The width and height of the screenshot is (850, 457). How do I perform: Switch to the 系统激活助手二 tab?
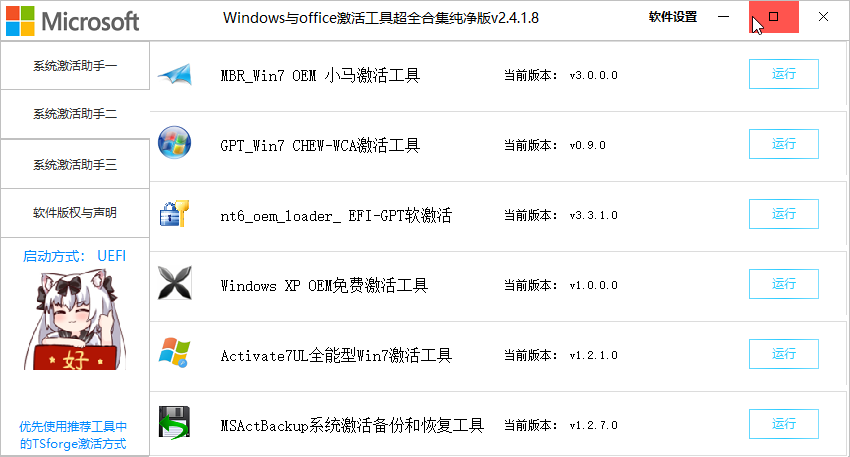(x=75, y=114)
